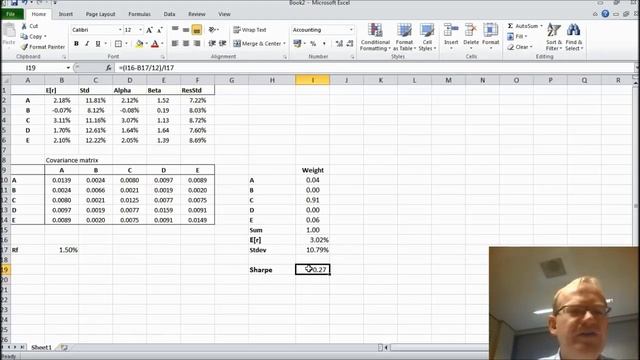Open Find & Select binoculars

[x=573, y=37]
